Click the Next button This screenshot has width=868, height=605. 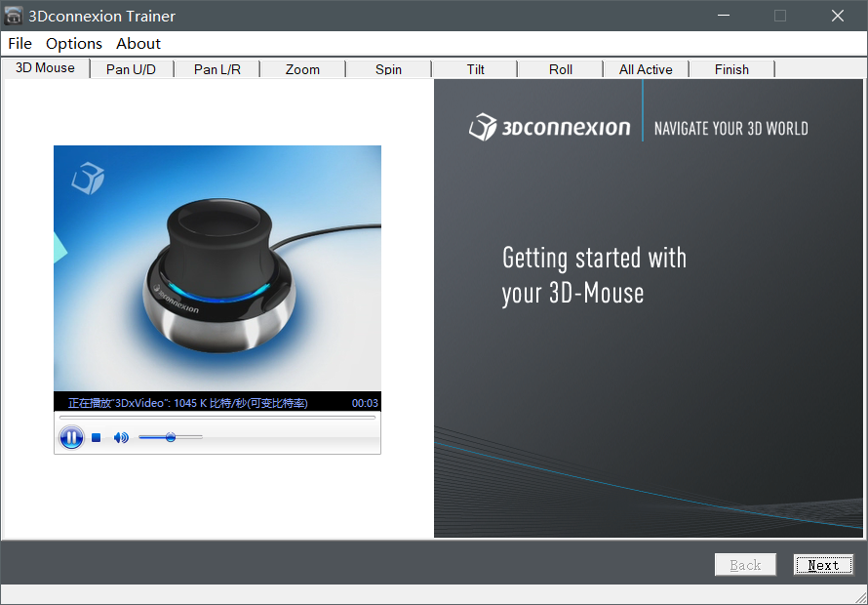[x=823, y=565]
